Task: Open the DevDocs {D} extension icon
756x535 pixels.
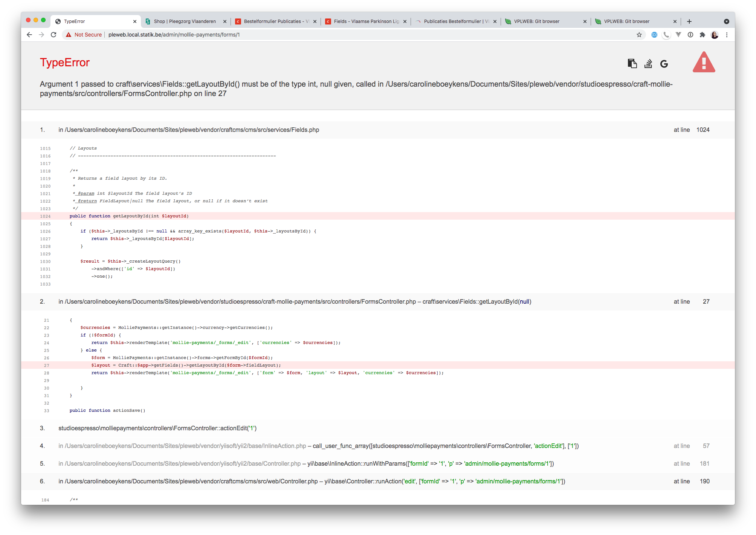Action: tap(654, 34)
